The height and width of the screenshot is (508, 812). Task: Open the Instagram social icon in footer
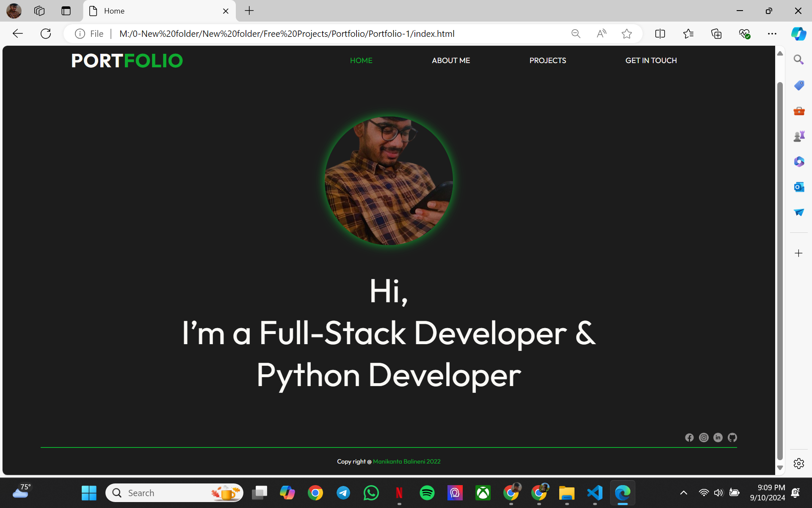click(704, 437)
